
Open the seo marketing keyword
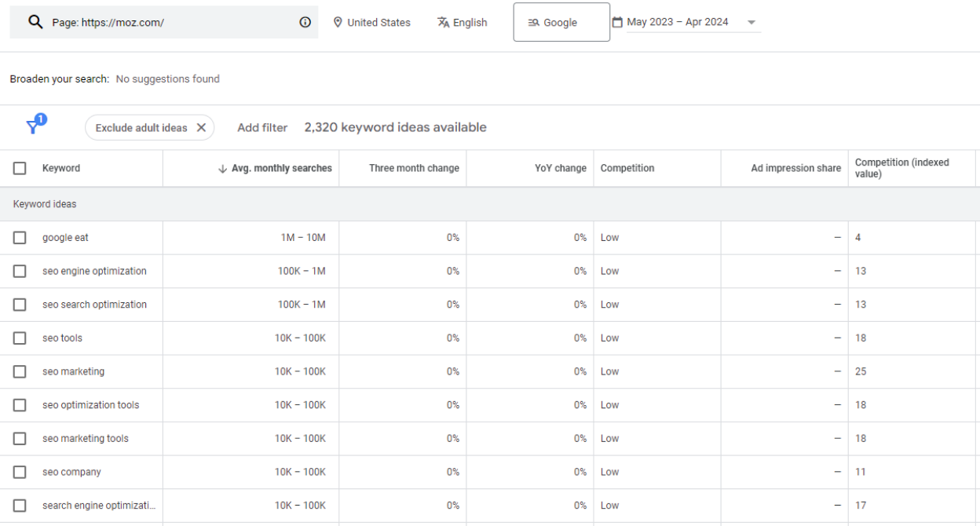73,371
